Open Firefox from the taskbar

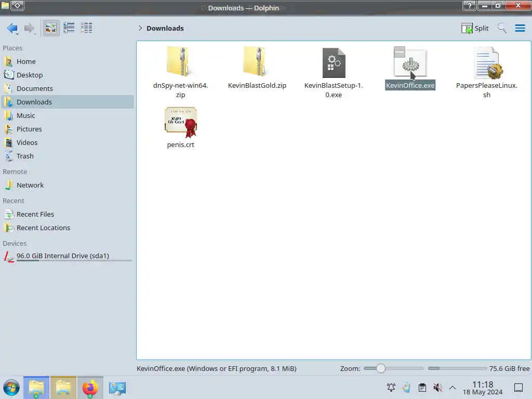90,388
